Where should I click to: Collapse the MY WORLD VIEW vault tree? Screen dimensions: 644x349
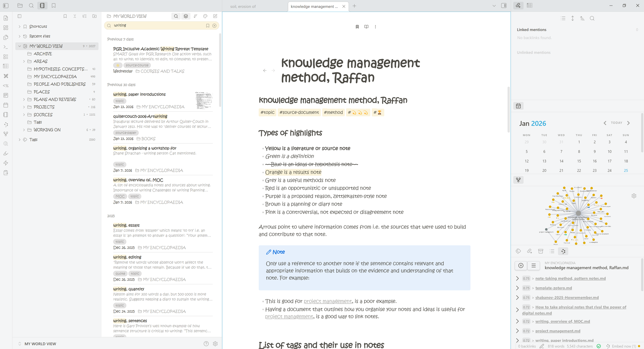[20, 46]
